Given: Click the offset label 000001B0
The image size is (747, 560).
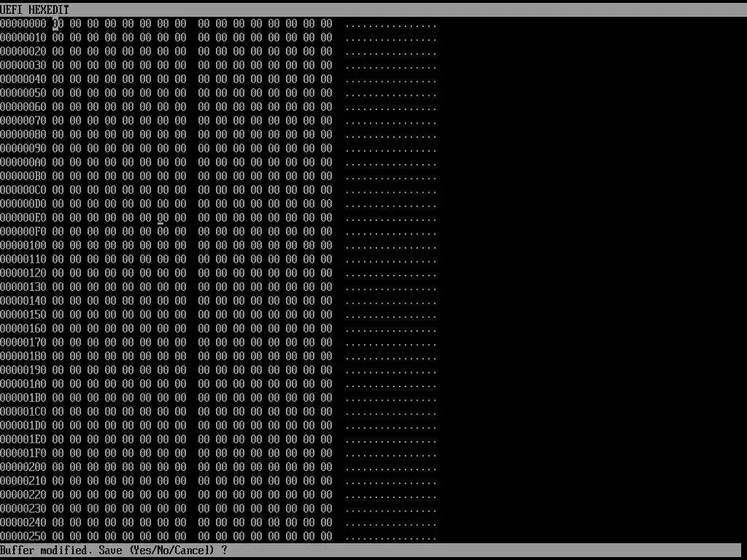Looking at the screenshot, I should click(x=23, y=397).
